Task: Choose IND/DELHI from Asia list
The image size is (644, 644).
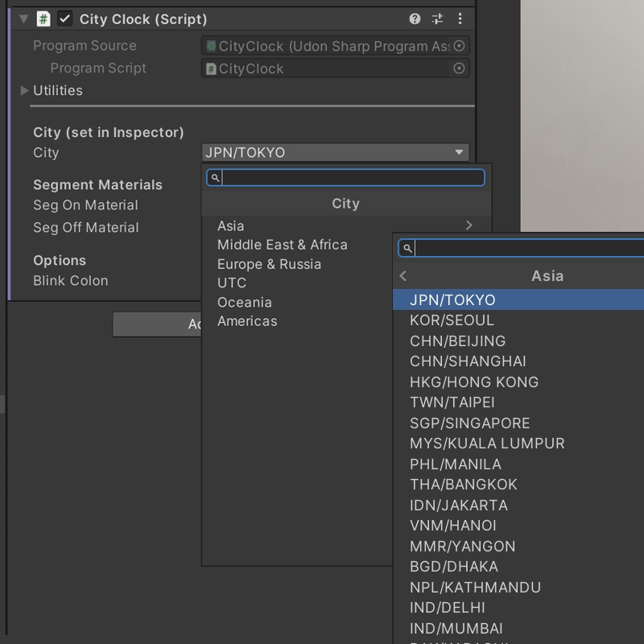Action: pos(518,608)
